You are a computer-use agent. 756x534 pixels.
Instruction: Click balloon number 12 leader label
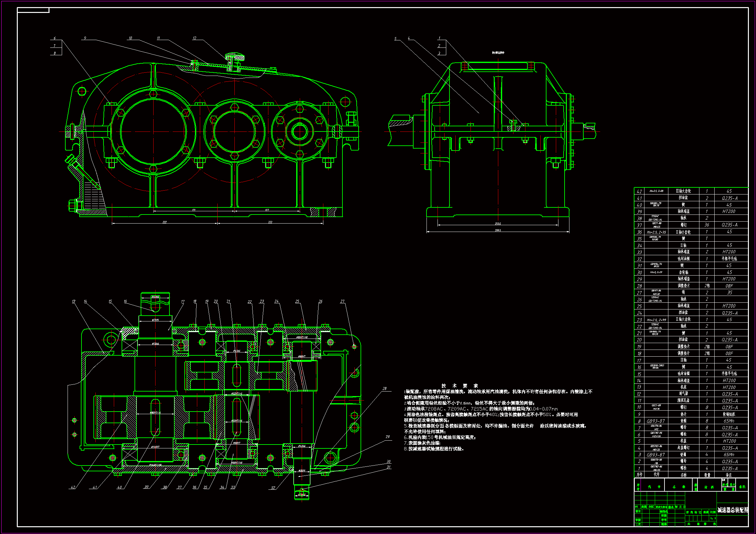(x=195, y=38)
